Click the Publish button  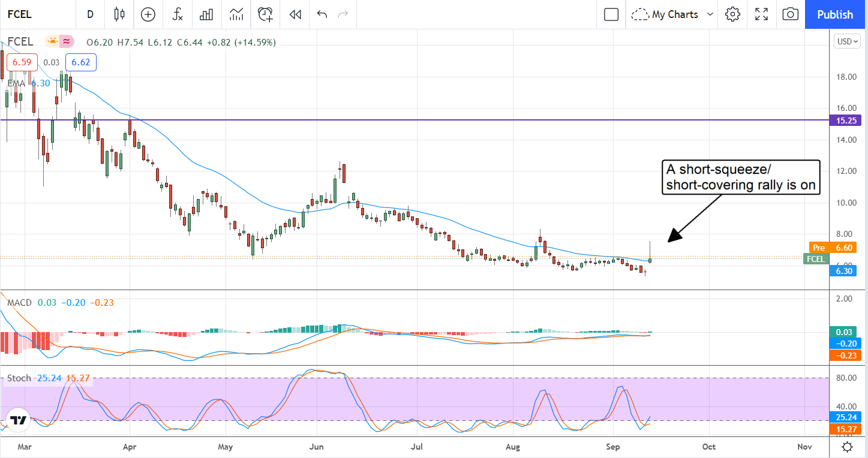pyautogui.click(x=835, y=14)
